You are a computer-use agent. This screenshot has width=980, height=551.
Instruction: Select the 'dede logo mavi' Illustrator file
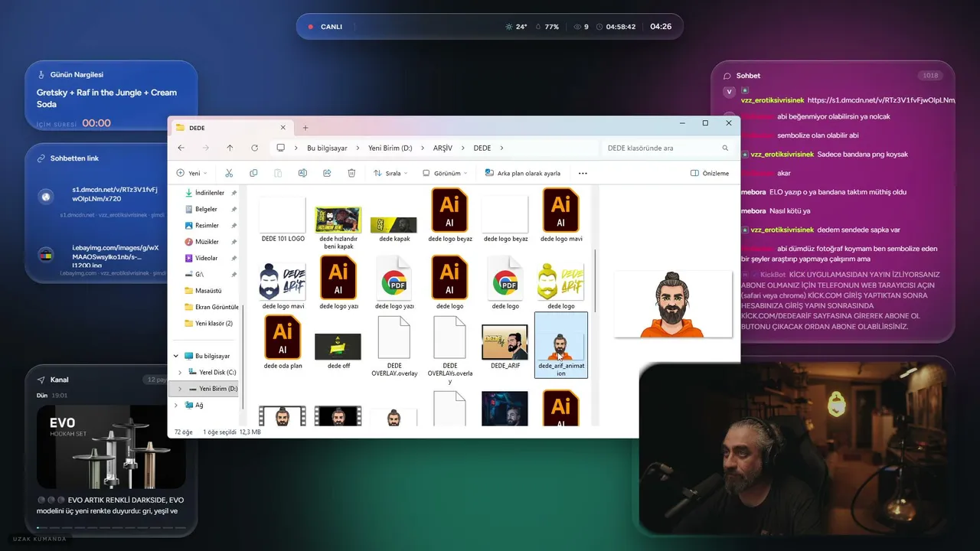pyautogui.click(x=561, y=215)
